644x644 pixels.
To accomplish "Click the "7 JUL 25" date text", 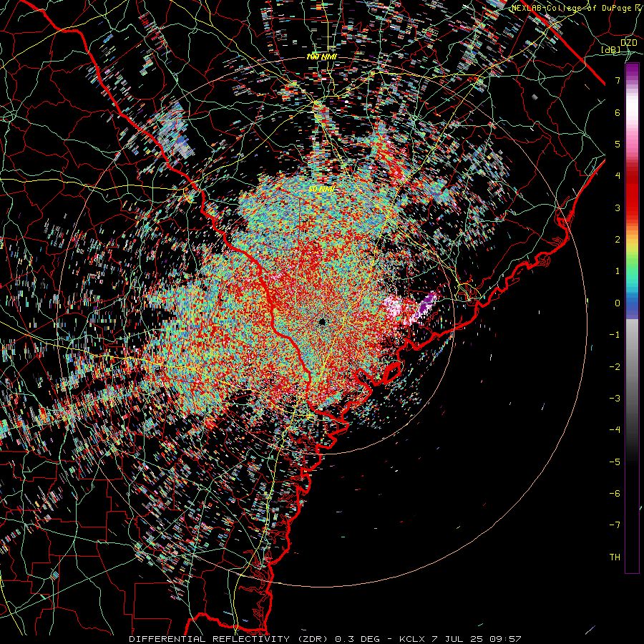I will click(457, 639).
